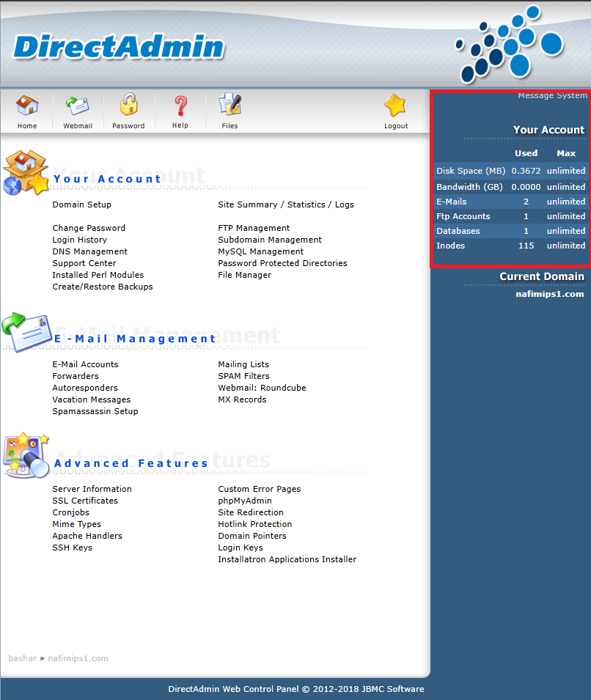Click nafimips1.com breadcrumb at page bottom
This screenshot has width=591, height=700.
[78, 658]
